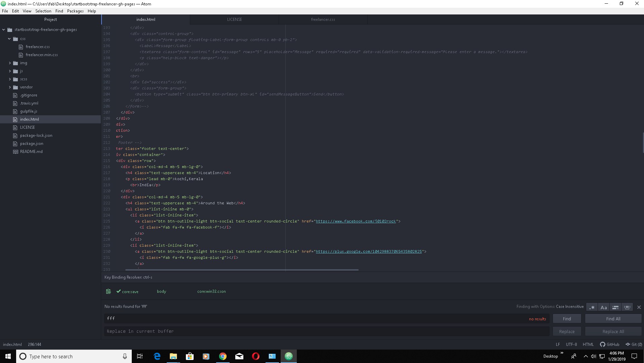The width and height of the screenshot is (644, 363).
Task: Open .travis.yml file in project tree
Action: click(29, 103)
